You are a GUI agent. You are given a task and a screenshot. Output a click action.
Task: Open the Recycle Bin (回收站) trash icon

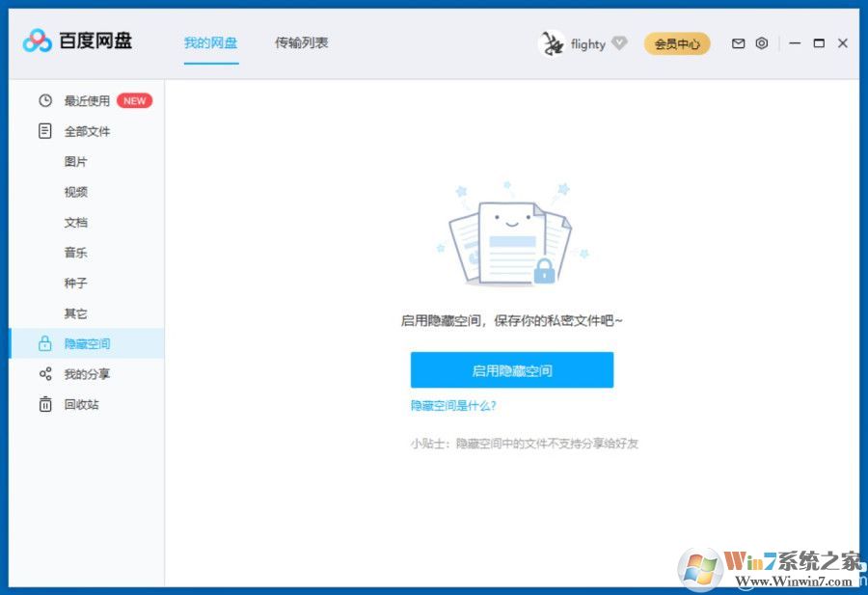tap(45, 404)
